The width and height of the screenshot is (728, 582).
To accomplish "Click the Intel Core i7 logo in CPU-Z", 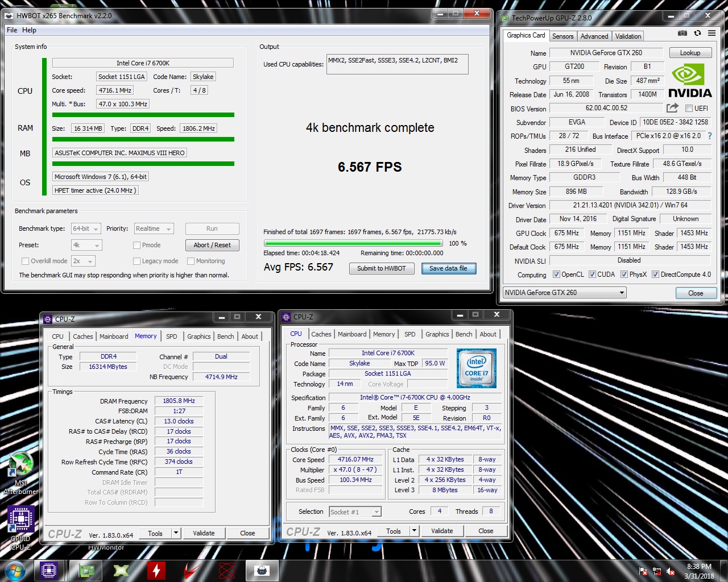I will click(x=477, y=368).
